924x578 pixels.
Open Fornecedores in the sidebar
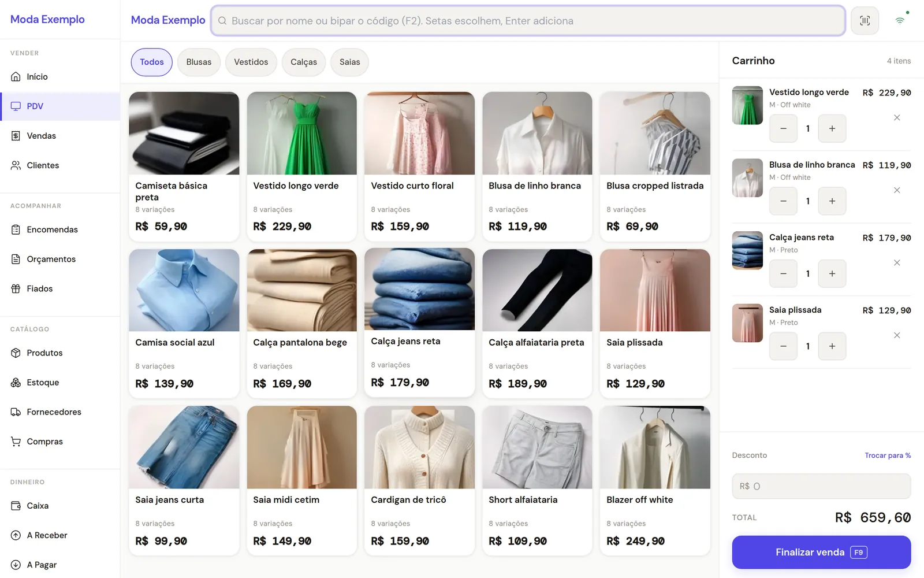pyautogui.click(x=60, y=412)
